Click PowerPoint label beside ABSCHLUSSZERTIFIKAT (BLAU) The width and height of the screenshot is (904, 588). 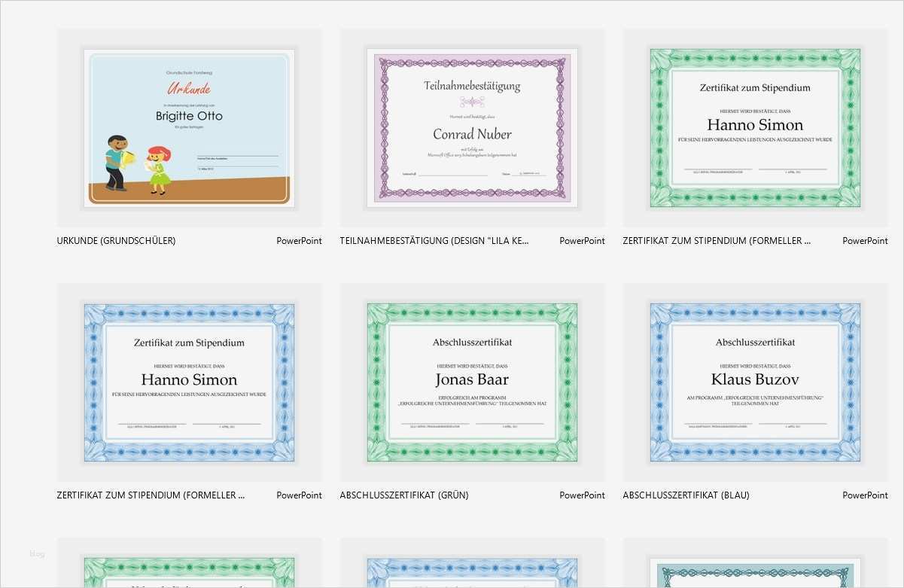(x=865, y=495)
